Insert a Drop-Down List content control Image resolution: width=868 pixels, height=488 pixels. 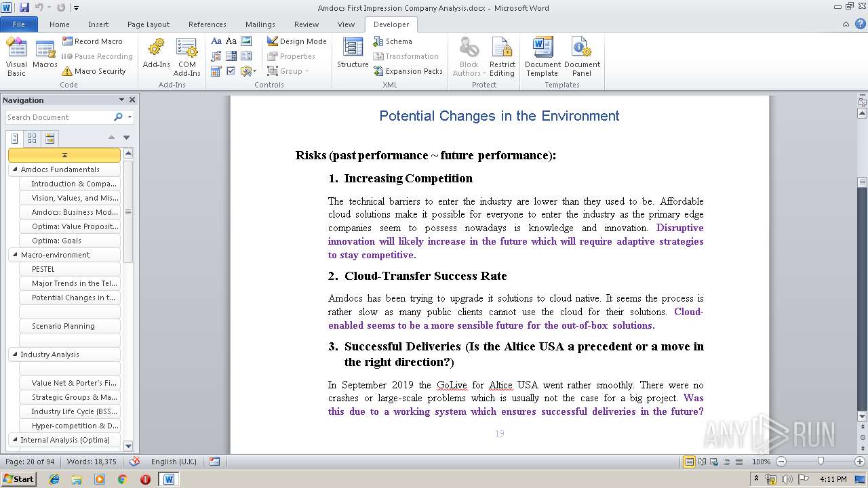point(246,56)
